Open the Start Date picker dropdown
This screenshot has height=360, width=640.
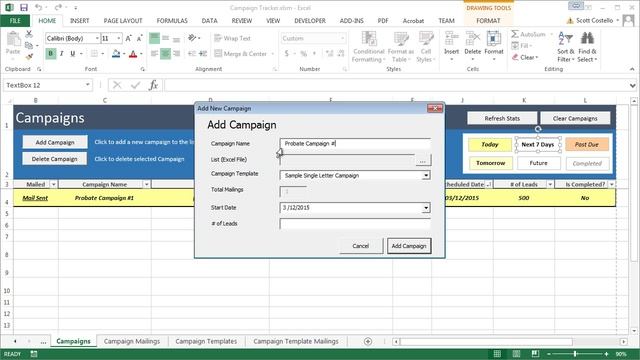coord(426,208)
